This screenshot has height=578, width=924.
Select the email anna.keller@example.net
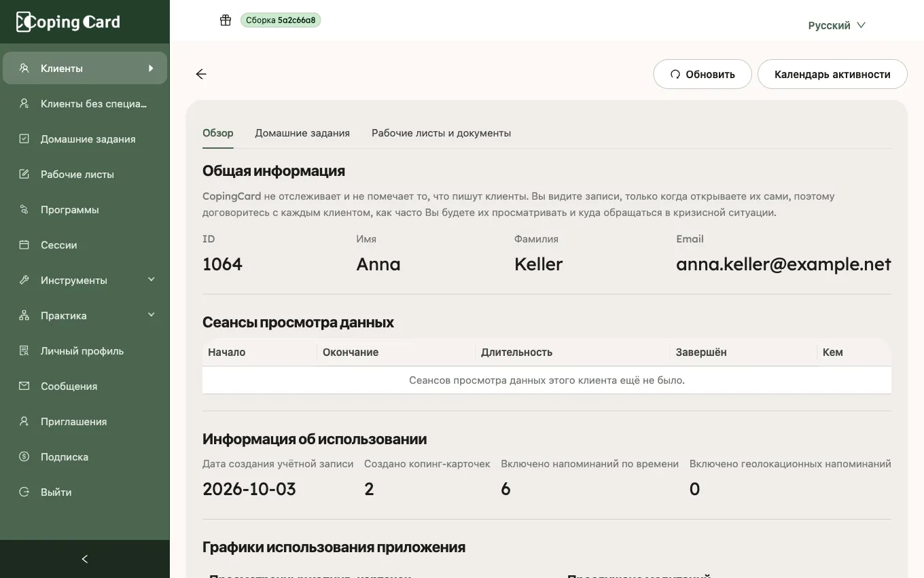(x=783, y=264)
